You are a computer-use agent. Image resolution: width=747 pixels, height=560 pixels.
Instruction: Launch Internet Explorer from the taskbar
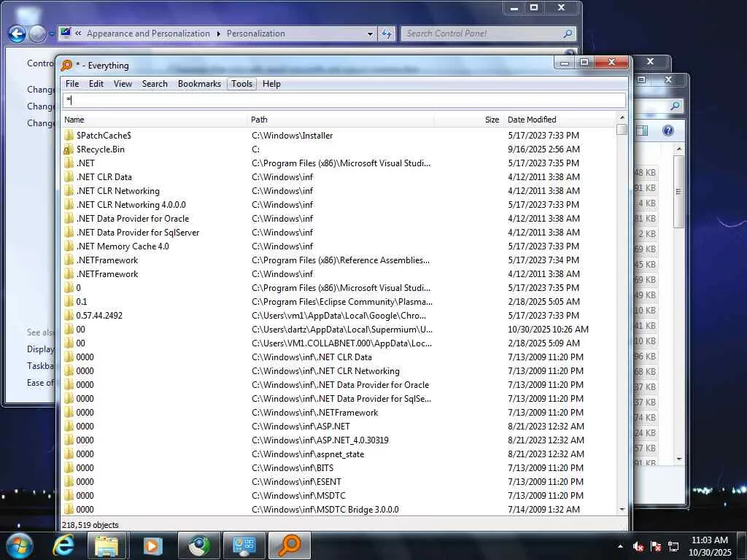coord(63,545)
